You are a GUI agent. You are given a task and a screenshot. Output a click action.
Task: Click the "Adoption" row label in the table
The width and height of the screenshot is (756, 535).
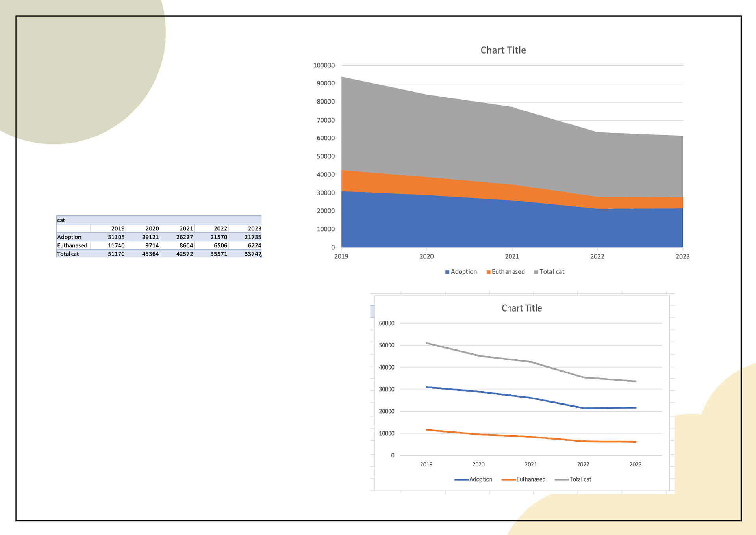pos(69,237)
